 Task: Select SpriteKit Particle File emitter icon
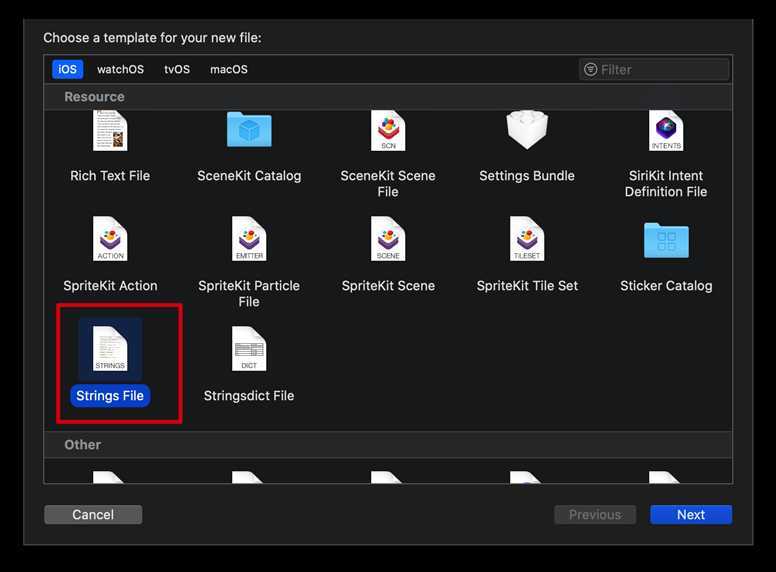(249, 238)
